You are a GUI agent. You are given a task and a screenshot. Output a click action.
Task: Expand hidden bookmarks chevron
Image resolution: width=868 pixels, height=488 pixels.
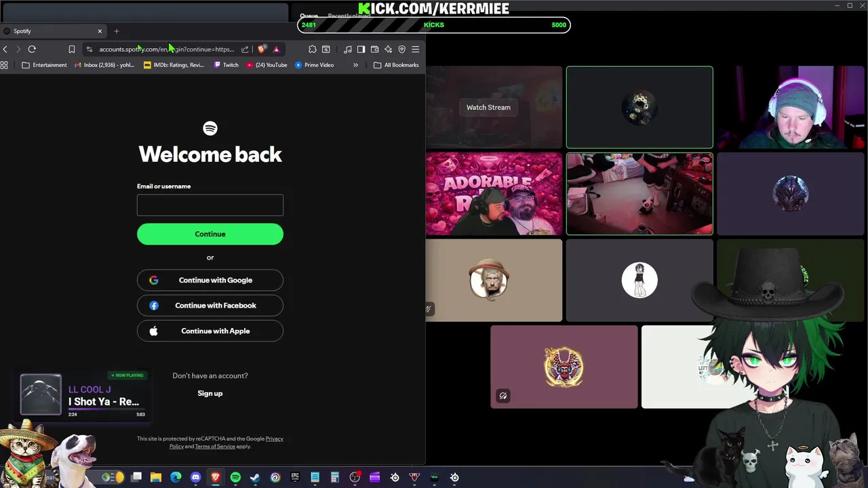click(355, 65)
